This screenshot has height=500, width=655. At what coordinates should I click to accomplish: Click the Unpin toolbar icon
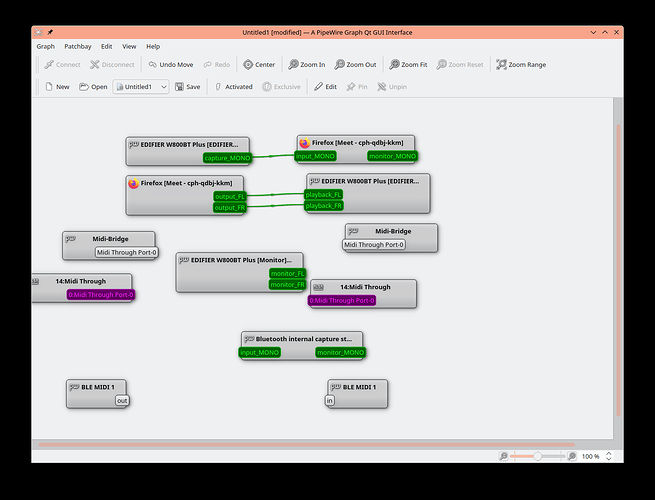(x=381, y=87)
